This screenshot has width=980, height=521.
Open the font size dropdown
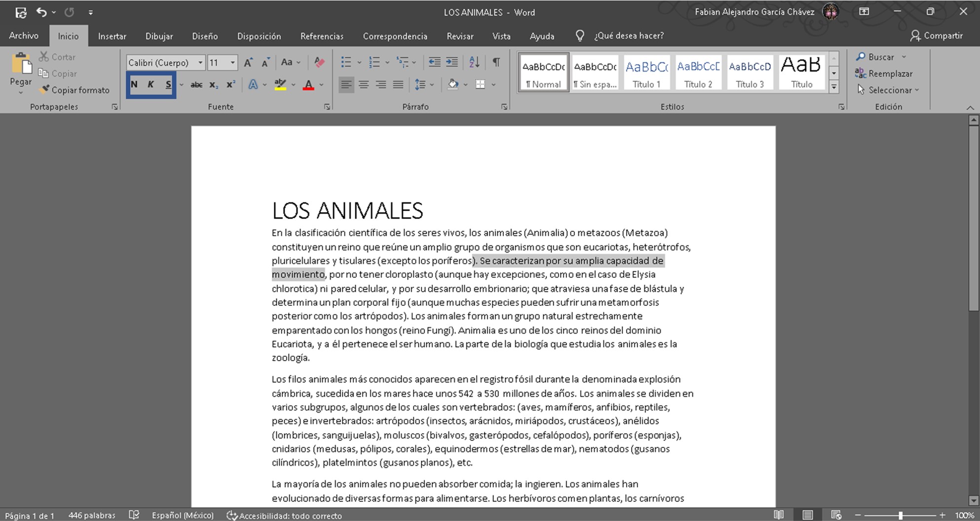(x=232, y=63)
